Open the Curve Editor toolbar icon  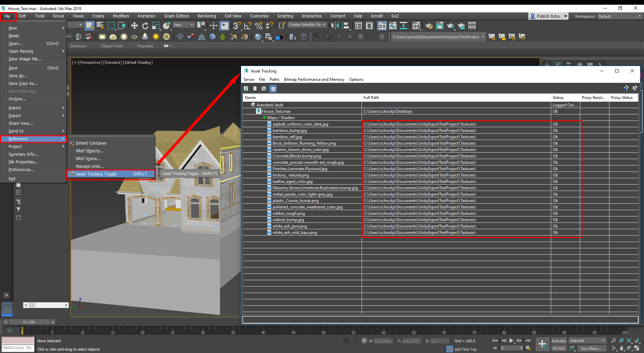[x=392, y=26]
